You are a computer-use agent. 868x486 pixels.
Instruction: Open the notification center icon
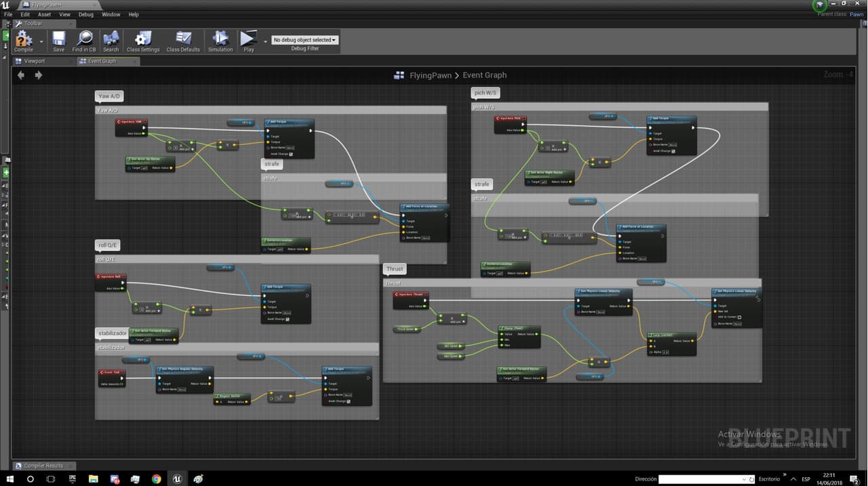[x=855, y=479]
